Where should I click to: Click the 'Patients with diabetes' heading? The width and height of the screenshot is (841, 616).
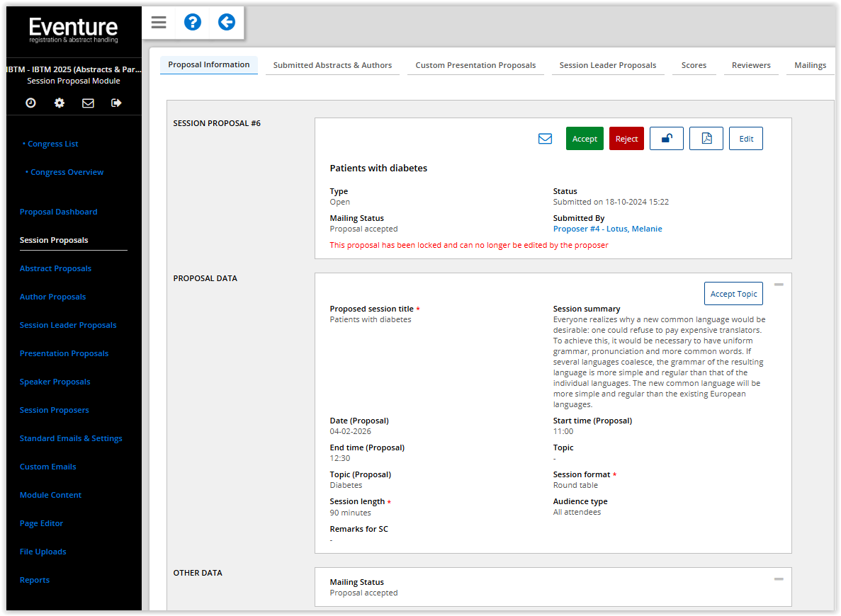coord(378,169)
